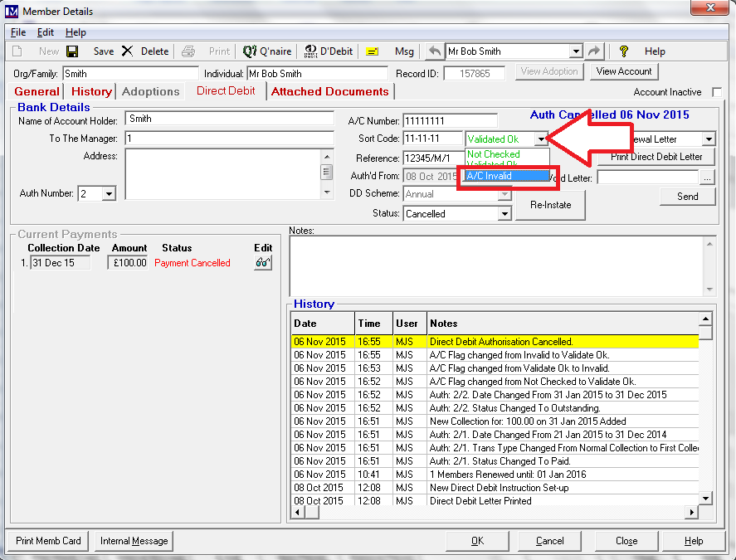Select the 'Direct Debit Authorisation Cancelled.' history row
736x560 pixels.
(x=495, y=342)
